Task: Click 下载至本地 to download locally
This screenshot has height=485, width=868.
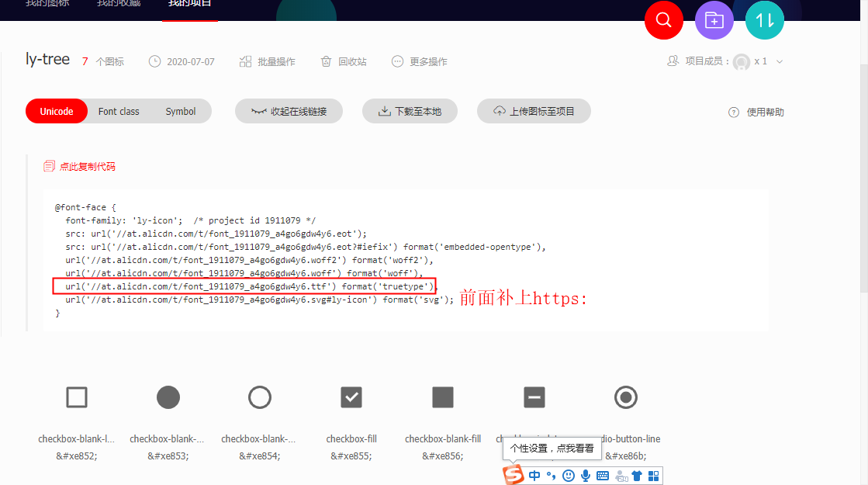Action: (410, 111)
